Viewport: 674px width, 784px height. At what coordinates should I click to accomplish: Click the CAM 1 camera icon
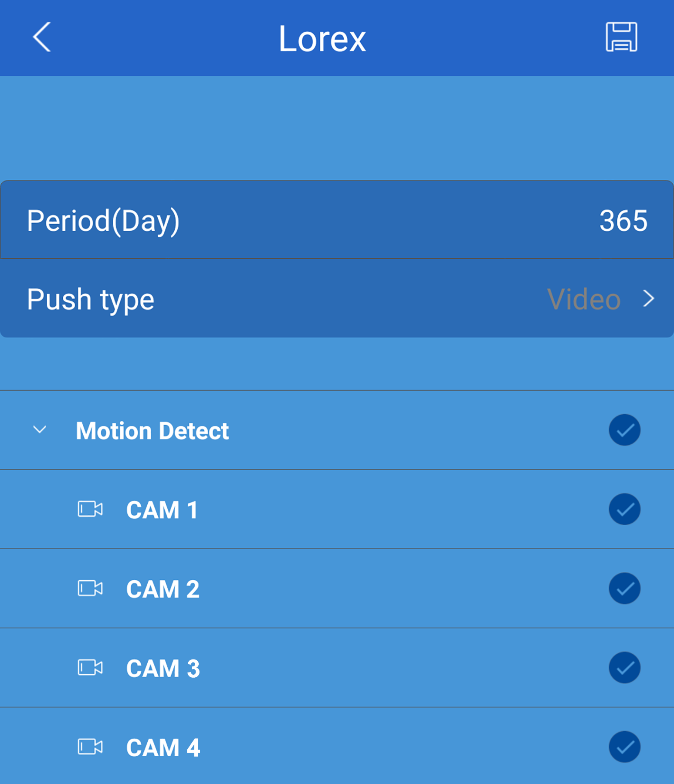90,509
